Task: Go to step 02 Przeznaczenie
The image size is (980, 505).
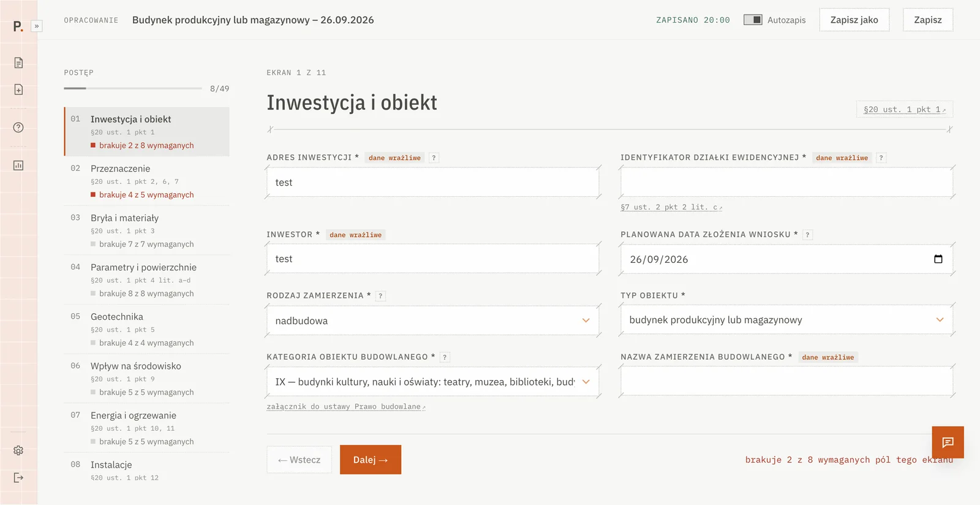Action: (147, 181)
